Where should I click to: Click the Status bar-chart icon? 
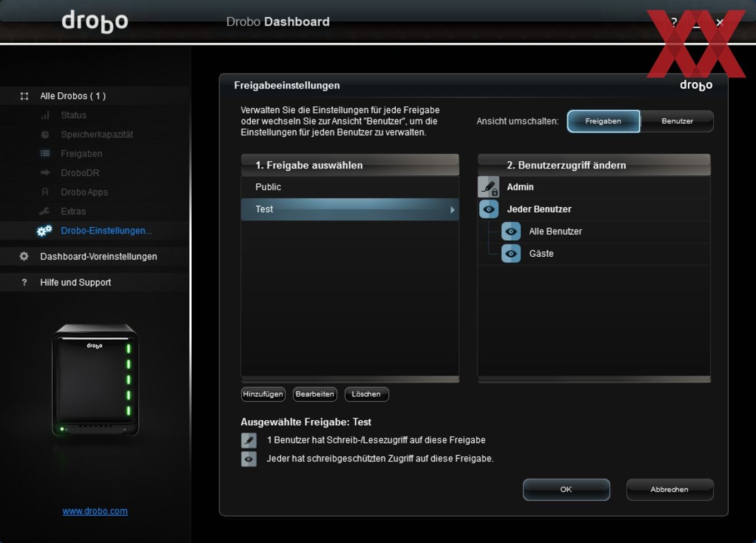pos(45,115)
